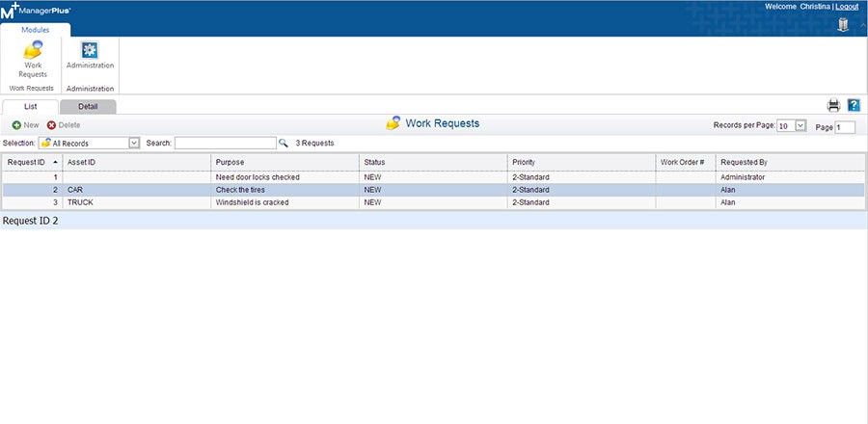868x424 pixels.
Task: Open the Modules ribbon tab
Action: pyautogui.click(x=36, y=30)
